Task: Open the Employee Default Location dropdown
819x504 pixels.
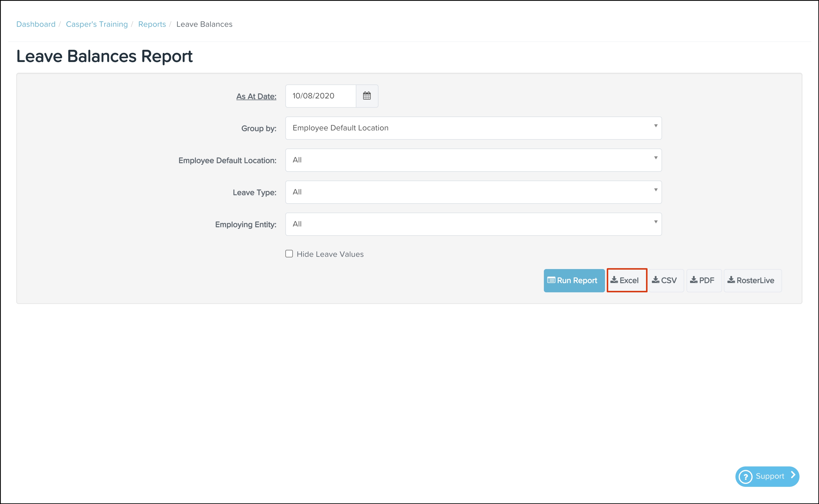Action: tap(473, 160)
